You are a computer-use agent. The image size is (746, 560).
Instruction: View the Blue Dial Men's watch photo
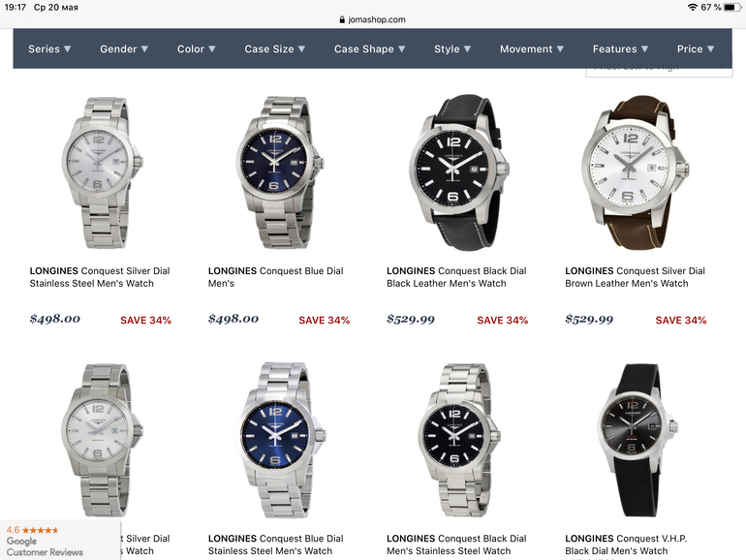(x=280, y=172)
